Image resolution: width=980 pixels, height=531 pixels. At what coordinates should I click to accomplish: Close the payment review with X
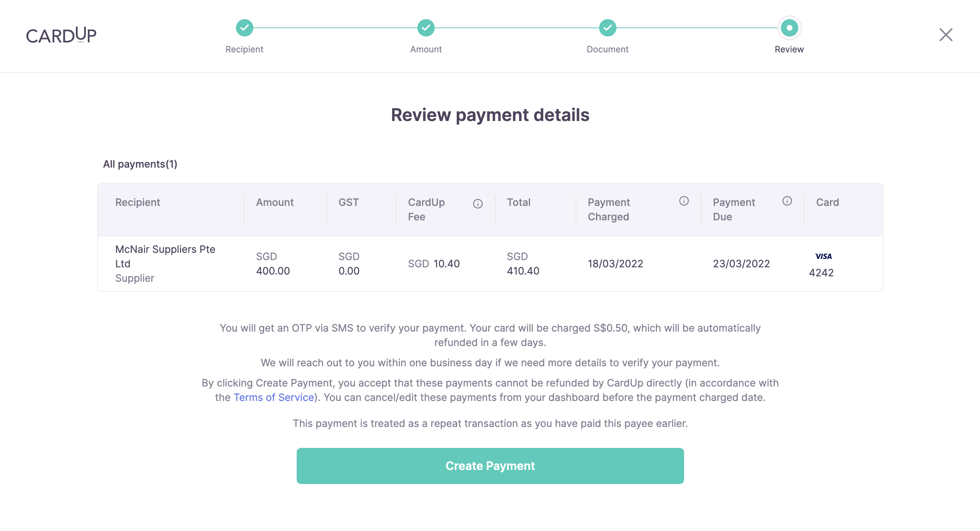coord(945,35)
